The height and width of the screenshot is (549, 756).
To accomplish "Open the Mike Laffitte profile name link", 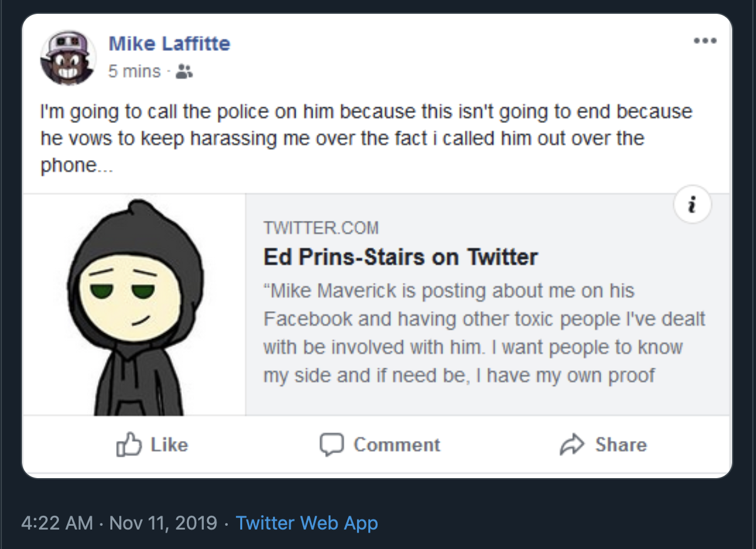I will point(169,43).
